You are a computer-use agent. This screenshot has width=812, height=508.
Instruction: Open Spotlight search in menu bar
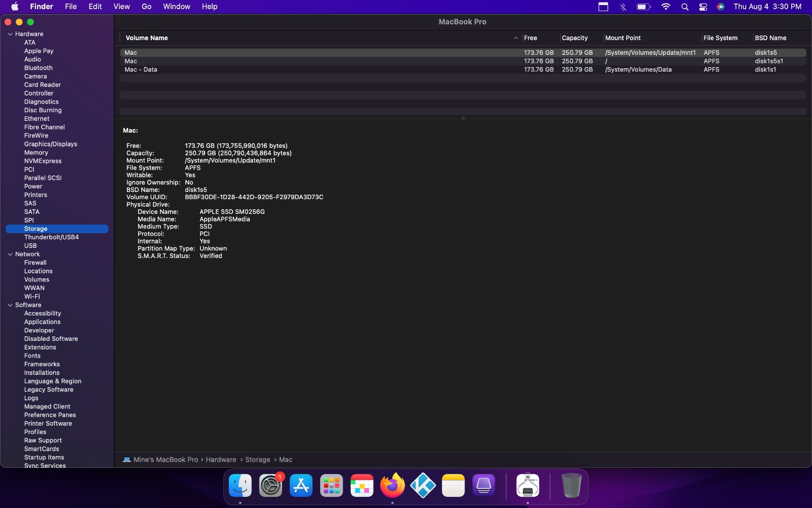(x=685, y=7)
